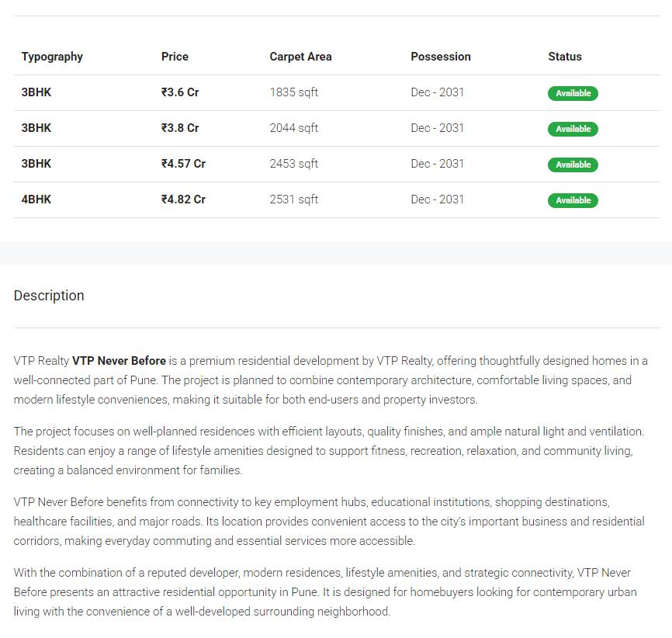Click the Available badge in the 4BHK row

(x=573, y=199)
